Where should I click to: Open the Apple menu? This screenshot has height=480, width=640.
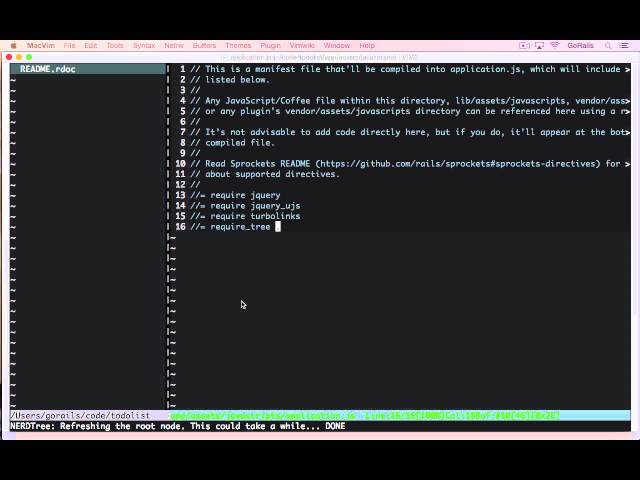[x=13, y=45]
